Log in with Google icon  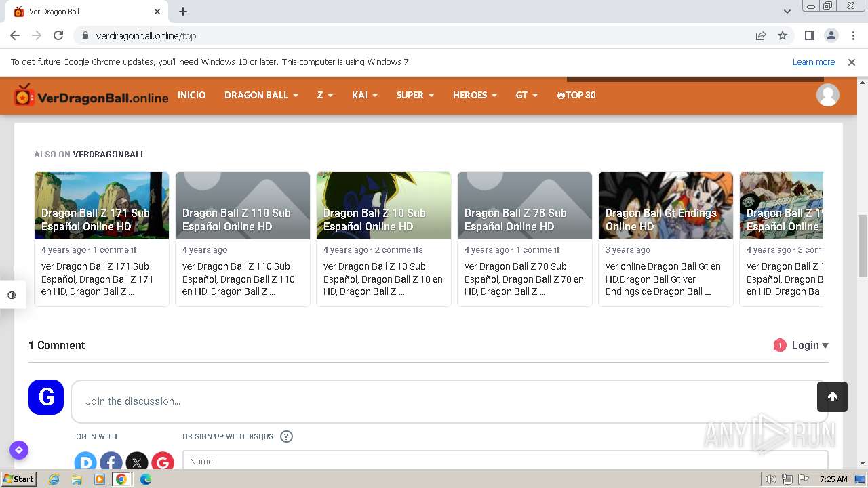(163, 463)
